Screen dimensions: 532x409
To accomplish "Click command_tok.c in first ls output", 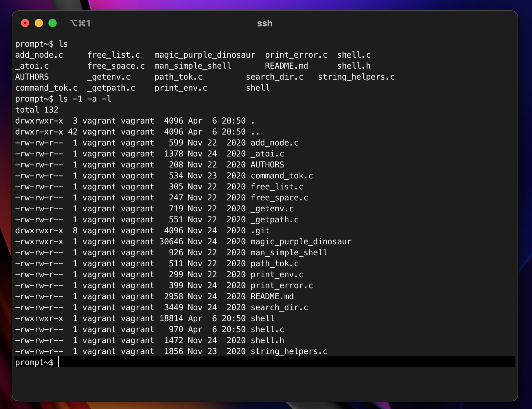I will click(x=46, y=88).
